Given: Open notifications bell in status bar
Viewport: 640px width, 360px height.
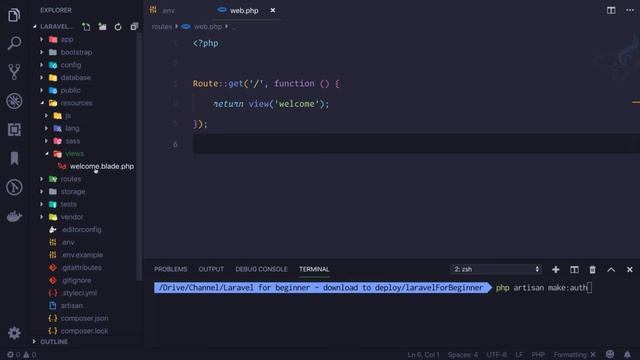Looking at the screenshot, I should coord(627,354).
